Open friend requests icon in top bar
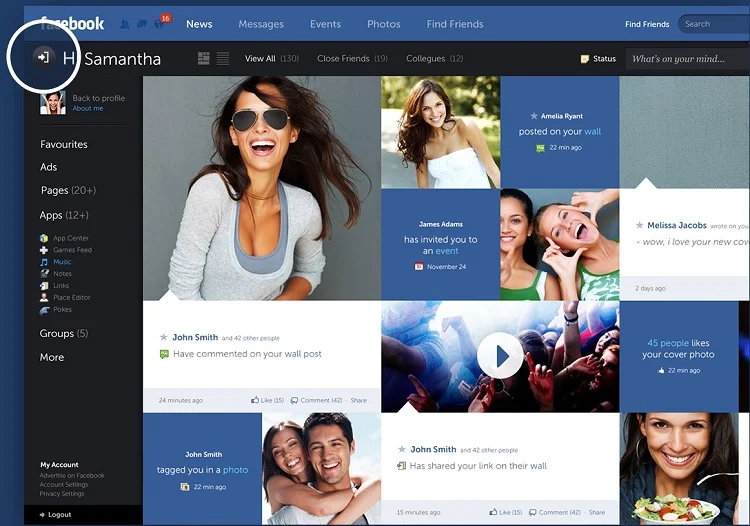 coord(124,23)
